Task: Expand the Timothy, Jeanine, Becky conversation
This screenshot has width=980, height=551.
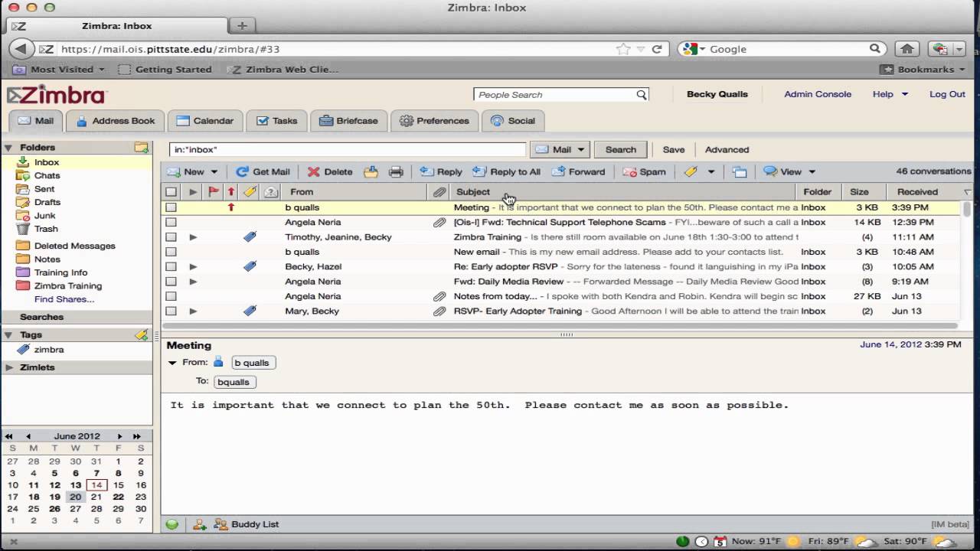Action: coord(193,237)
